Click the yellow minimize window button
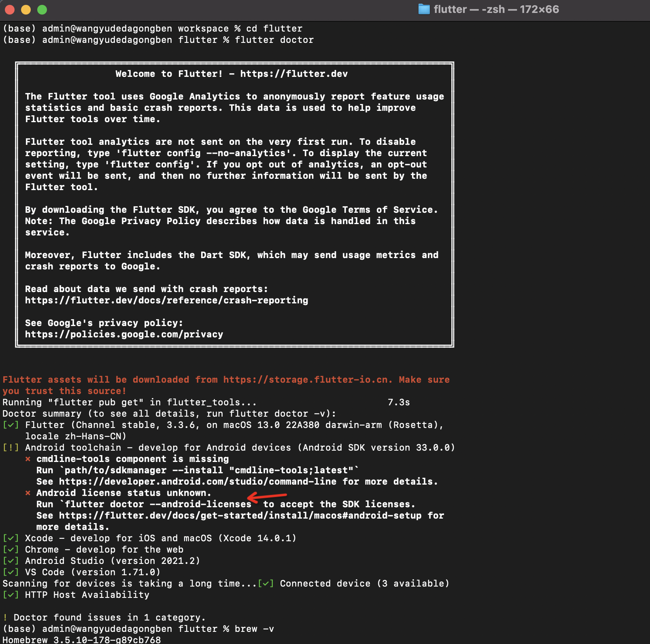Viewport: 650px width, 644px height. click(x=26, y=10)
